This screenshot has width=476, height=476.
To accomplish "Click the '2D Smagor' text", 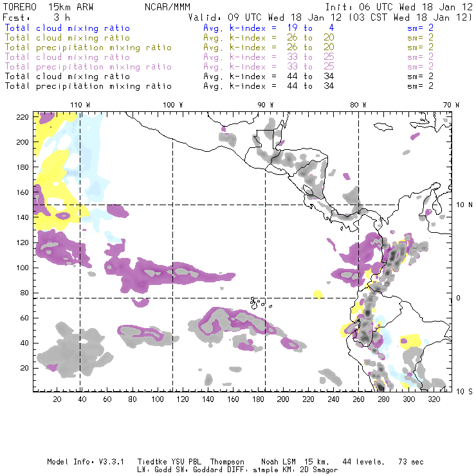I will click(319, 470).
